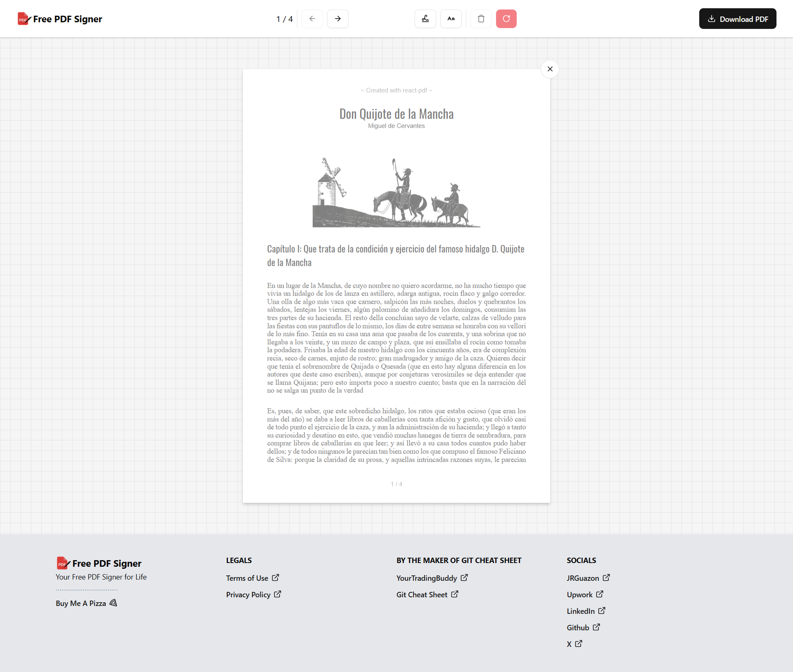Screen dimensions: 793x672
Task: Click the PDF page preview
Action: pyautogui.click(x=396, y=286)
